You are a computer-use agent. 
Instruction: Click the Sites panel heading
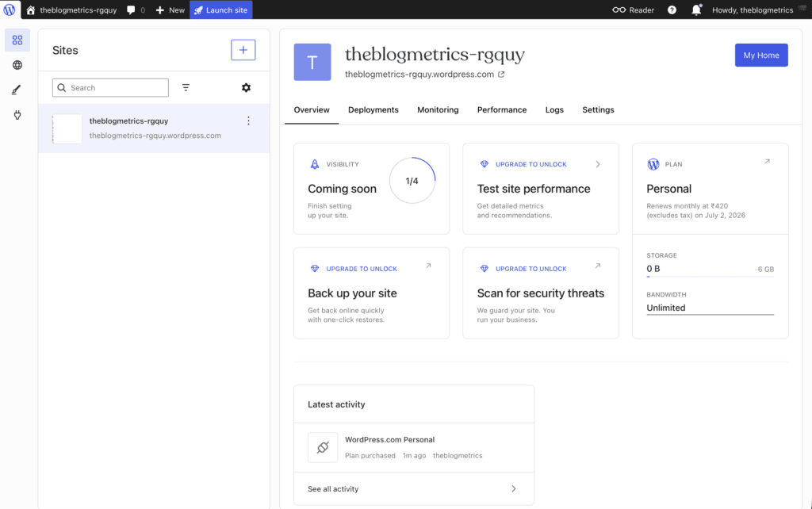click(65, 50)
